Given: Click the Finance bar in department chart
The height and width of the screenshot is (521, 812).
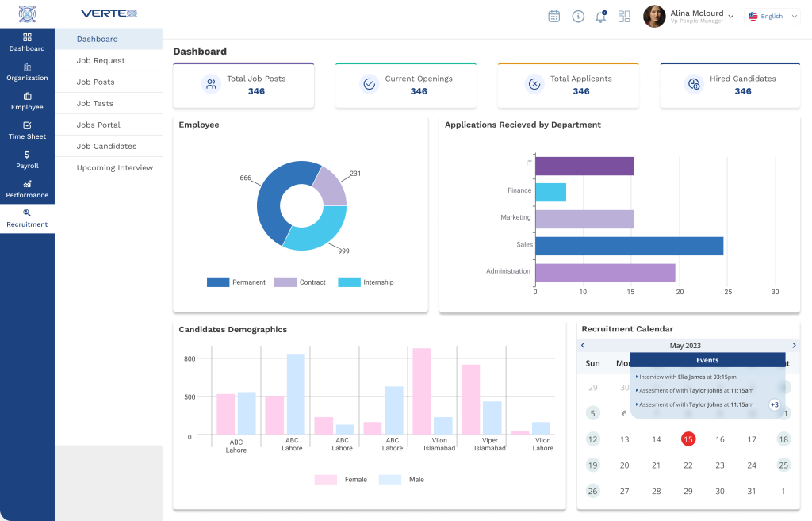Looking at the screenshot, I should 550,192.
